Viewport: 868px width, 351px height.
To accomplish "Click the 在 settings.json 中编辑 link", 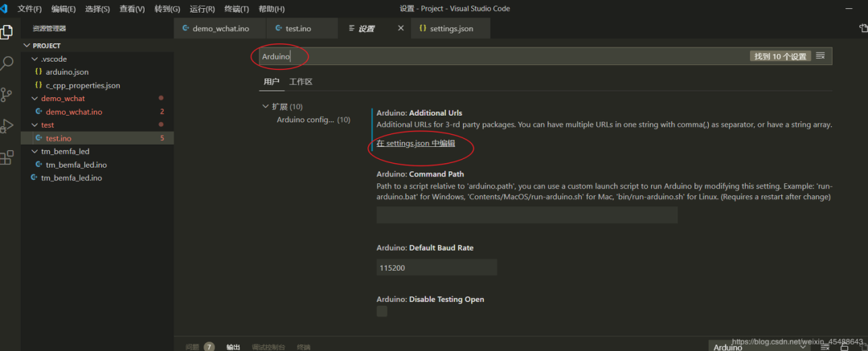I will [x=416, y=144].
